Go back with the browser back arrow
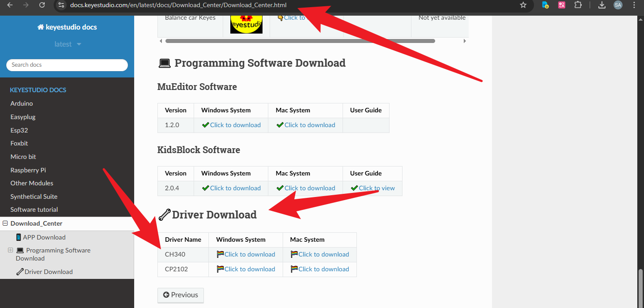This screenshot has width=644, height=308. click(10, 5)
